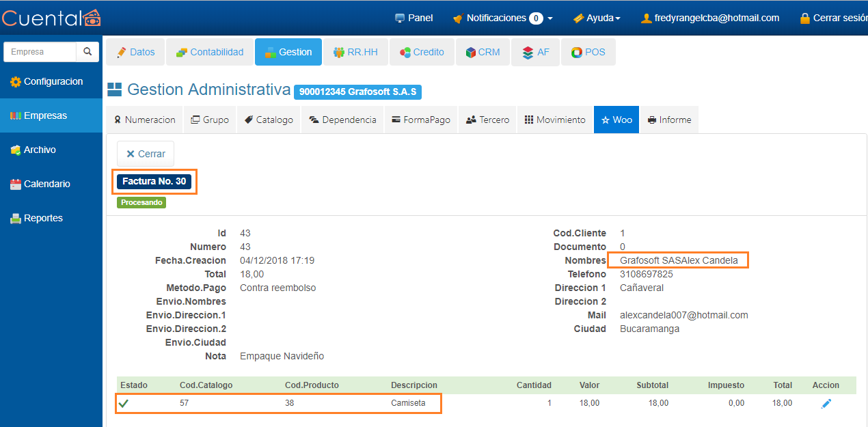The width and height of the screenshot is (868, 427).
Task: Open the user account fredyrangelcba@hotmail.com menu
Action: [x=710, y=18]
